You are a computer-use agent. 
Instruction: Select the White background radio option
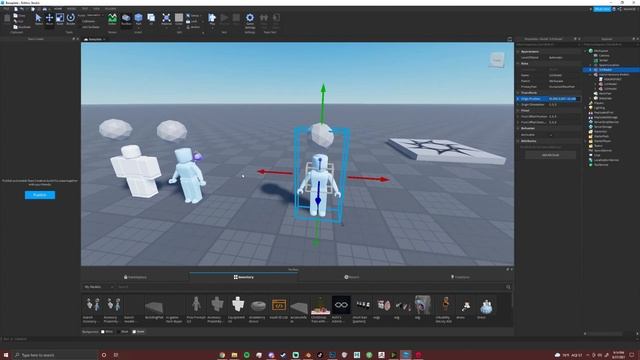click(x=103, y=332)
